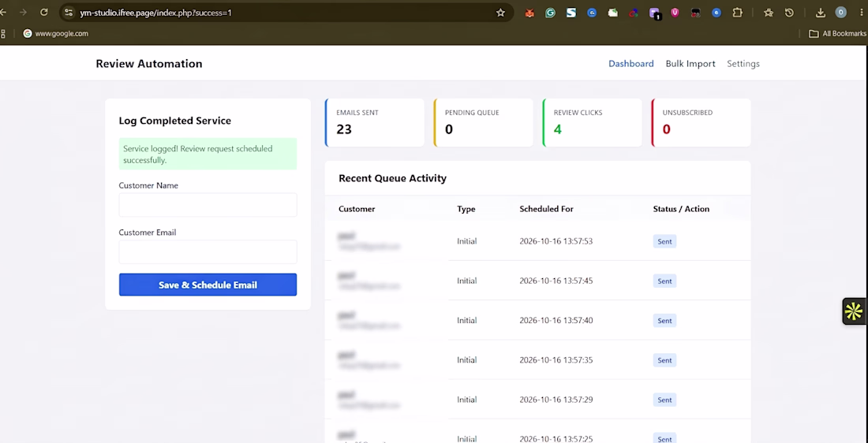Open the Bulk Import page

coord(690,64)
